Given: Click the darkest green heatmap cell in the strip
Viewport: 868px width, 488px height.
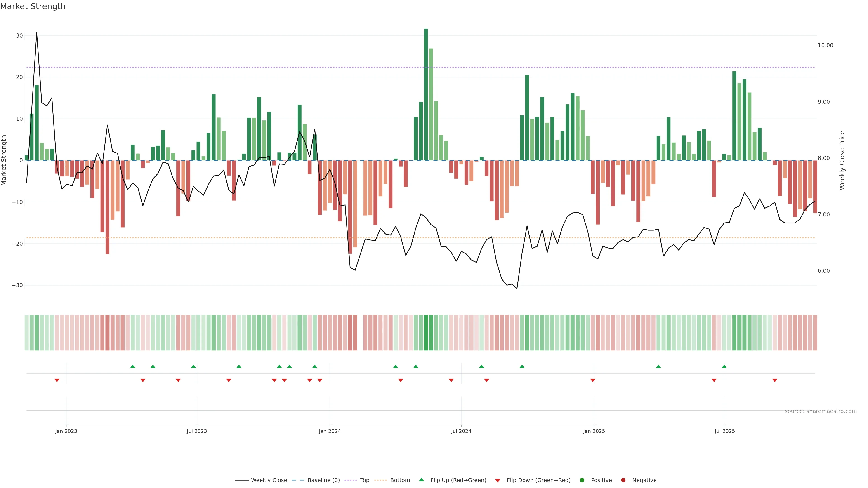Looking at the screenshot, I should pyautogui.click(x=426, y=332).
